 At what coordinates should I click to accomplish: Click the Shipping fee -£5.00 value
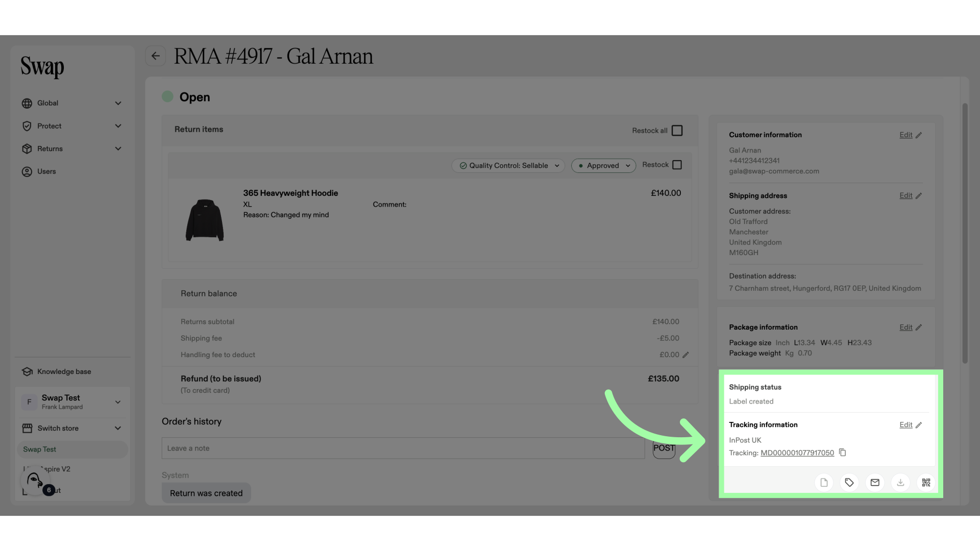point(668,338)
